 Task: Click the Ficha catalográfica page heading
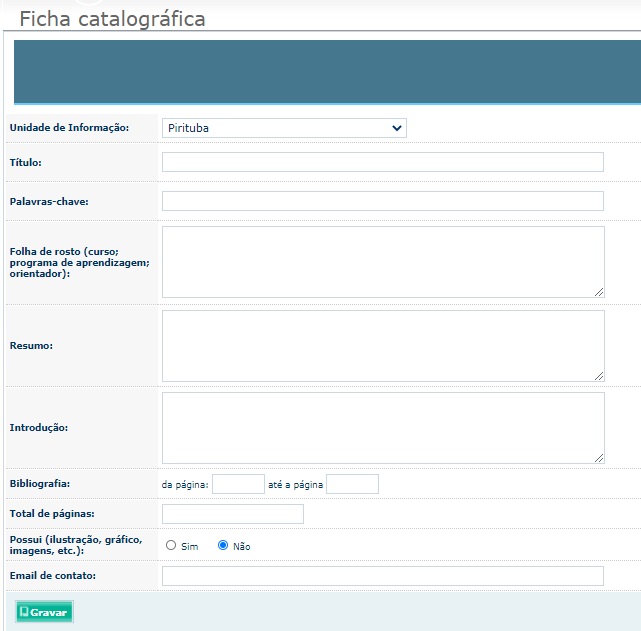(x=112, y=19)
